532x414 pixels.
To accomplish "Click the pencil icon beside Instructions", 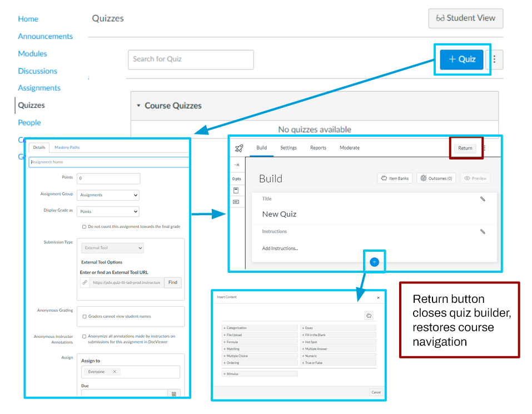I will point(483,232).
